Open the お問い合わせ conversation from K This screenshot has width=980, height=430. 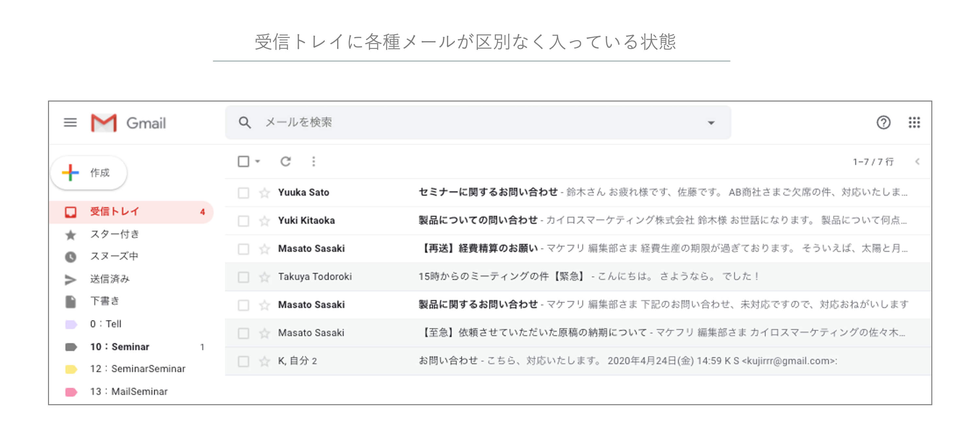pyautogui.click(x=578, y=361)
